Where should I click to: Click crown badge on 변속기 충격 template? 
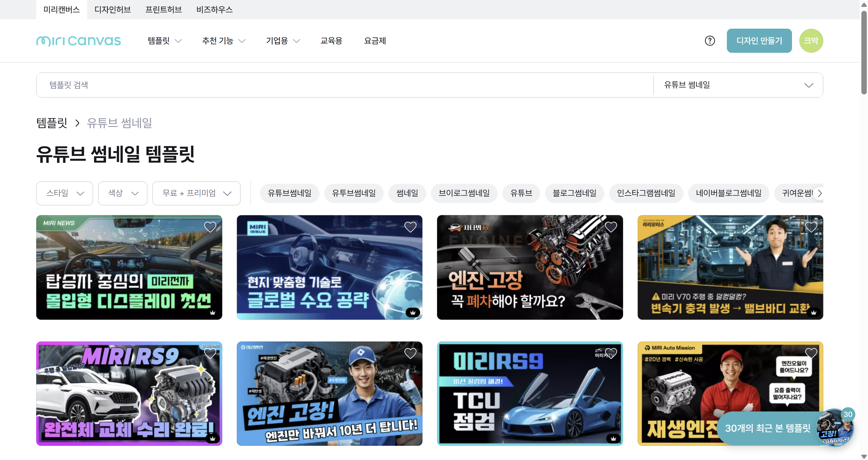point(813,312)
